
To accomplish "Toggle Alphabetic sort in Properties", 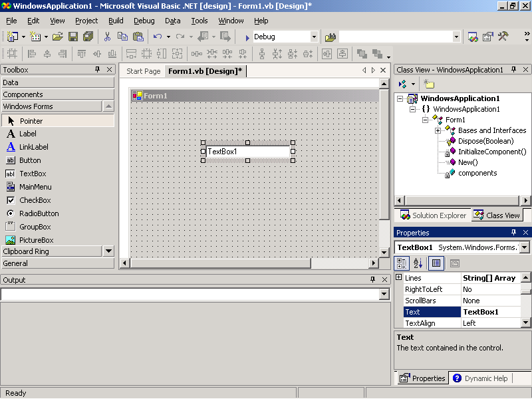I will [x=418, y=263].
